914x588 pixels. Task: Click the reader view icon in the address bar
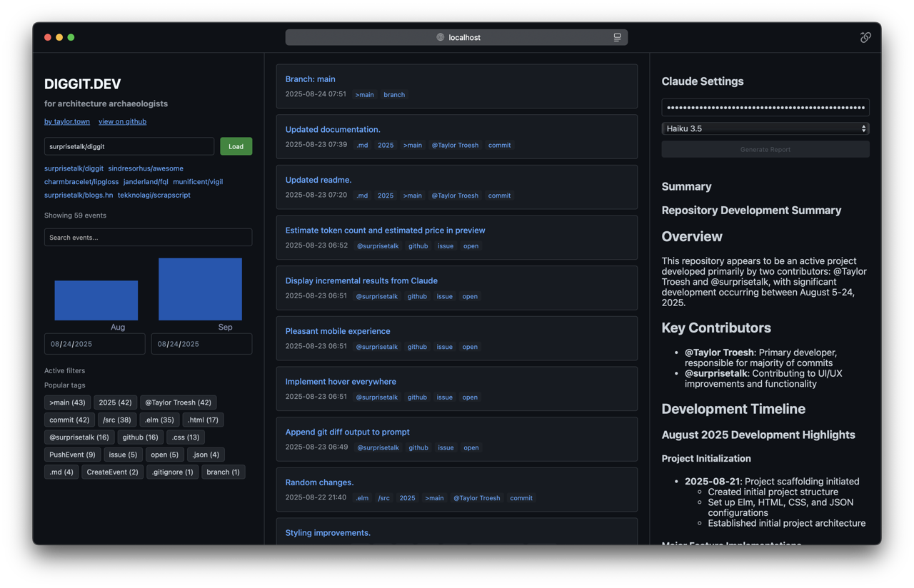click(x=617, y=37)
